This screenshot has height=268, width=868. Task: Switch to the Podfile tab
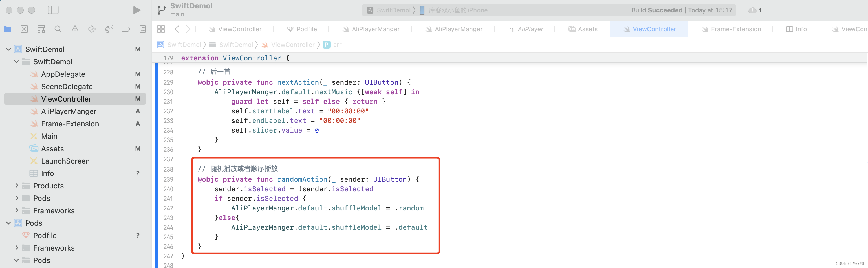(302, 29)
